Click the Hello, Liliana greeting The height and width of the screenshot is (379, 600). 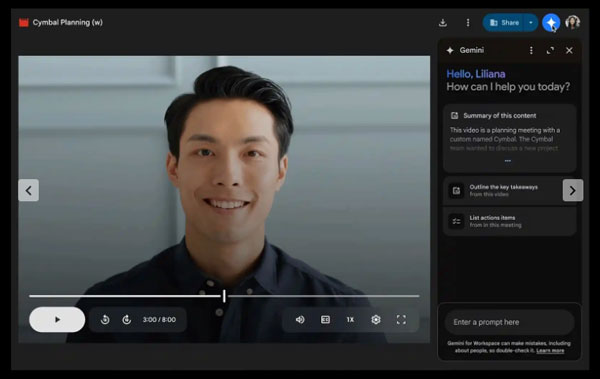click(x=476, y=74)
